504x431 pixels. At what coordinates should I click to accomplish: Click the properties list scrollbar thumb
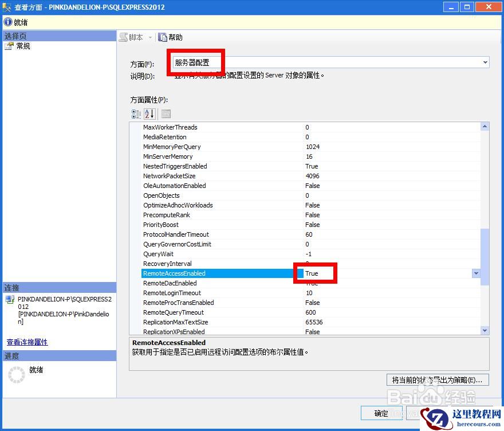tap(485, 257)
